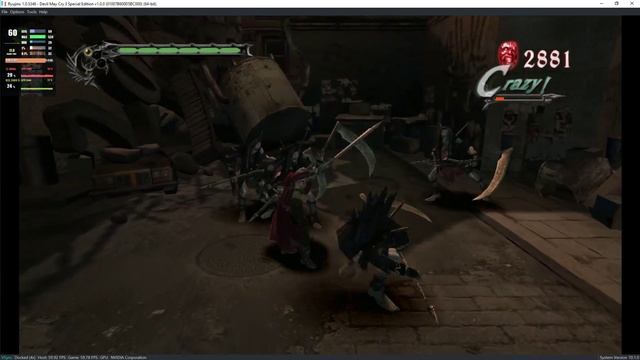Screen dimensions: 640x360
Task: Click the 2881 red orb counter
Action: click(547, 59)
